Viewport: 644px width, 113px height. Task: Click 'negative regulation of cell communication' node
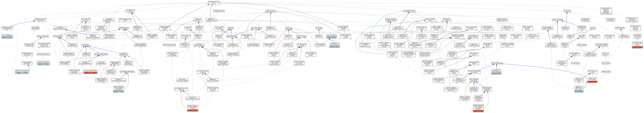click(253, 45)
